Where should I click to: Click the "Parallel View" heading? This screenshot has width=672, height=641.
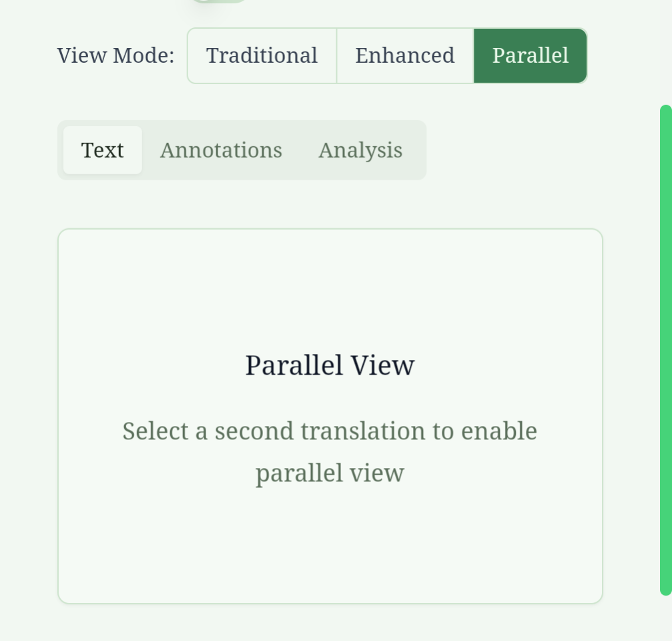coord(330,365)
